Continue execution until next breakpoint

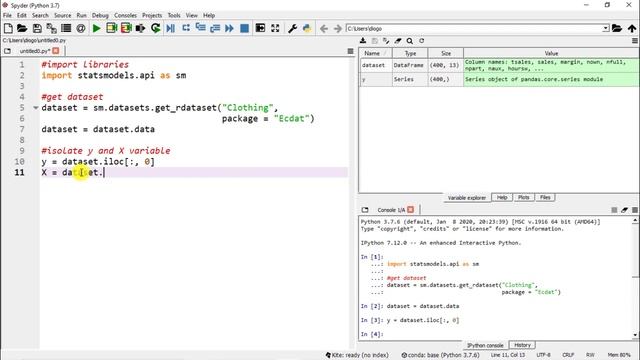click(229, 28)
